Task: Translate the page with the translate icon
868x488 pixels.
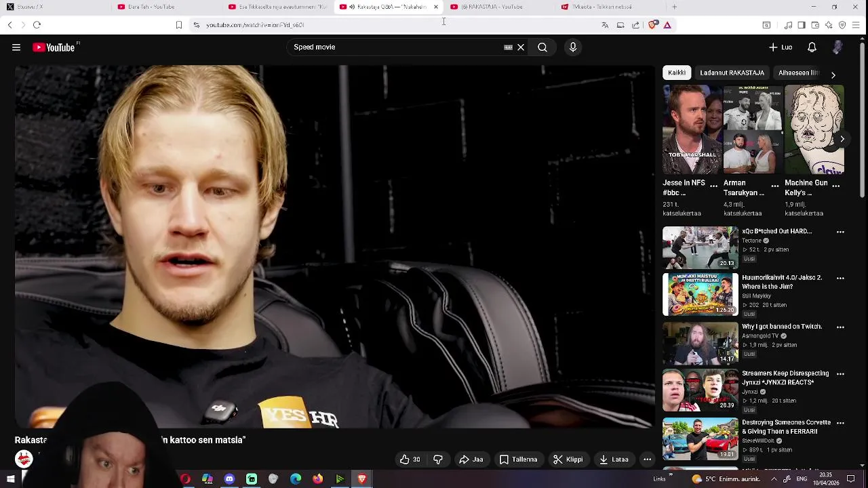Action: (605, 25)
